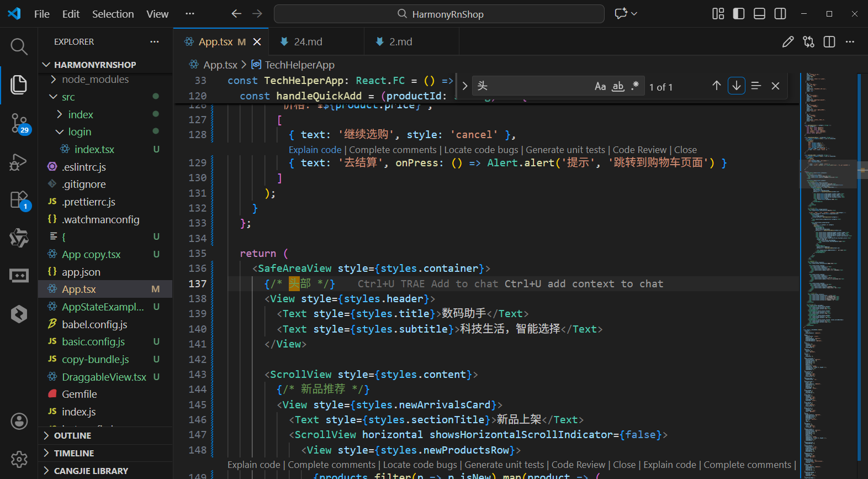The image size is (868, 479).
Task: Toggle Find in Selection option
Action: pyautogui.click(x=756, y=86)
